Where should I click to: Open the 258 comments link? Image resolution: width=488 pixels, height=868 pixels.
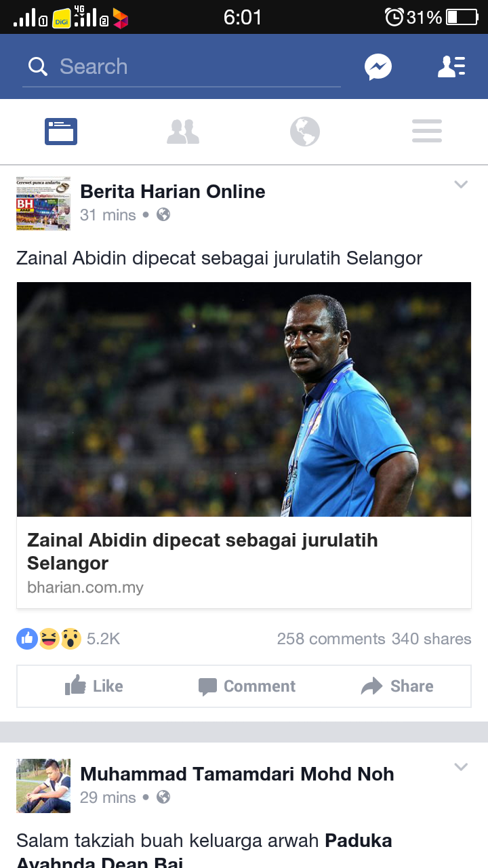(331, 639)
